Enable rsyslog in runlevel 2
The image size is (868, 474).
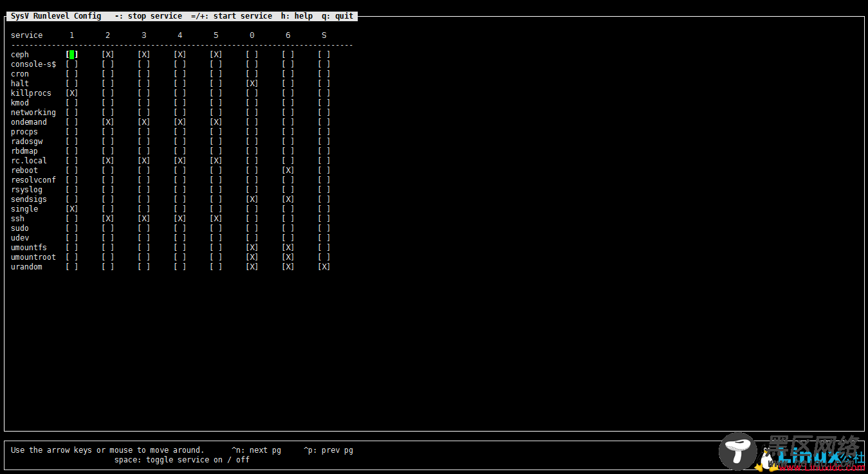pos(108,190)
